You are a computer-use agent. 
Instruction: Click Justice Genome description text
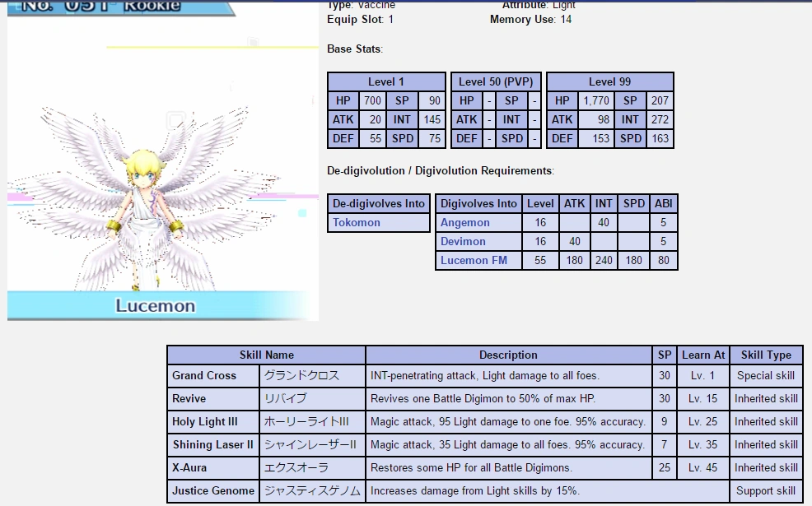475,490
